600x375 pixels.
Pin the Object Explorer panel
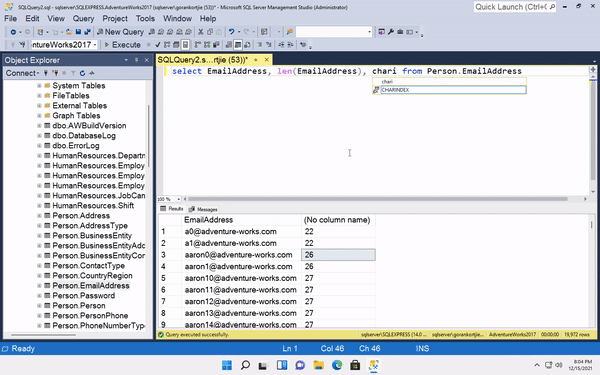tap(136, 60)
